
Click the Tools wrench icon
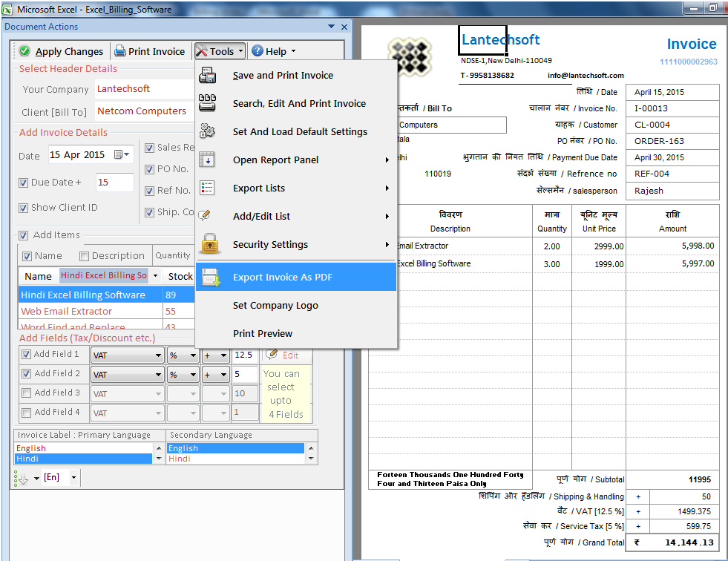[202, 50]
